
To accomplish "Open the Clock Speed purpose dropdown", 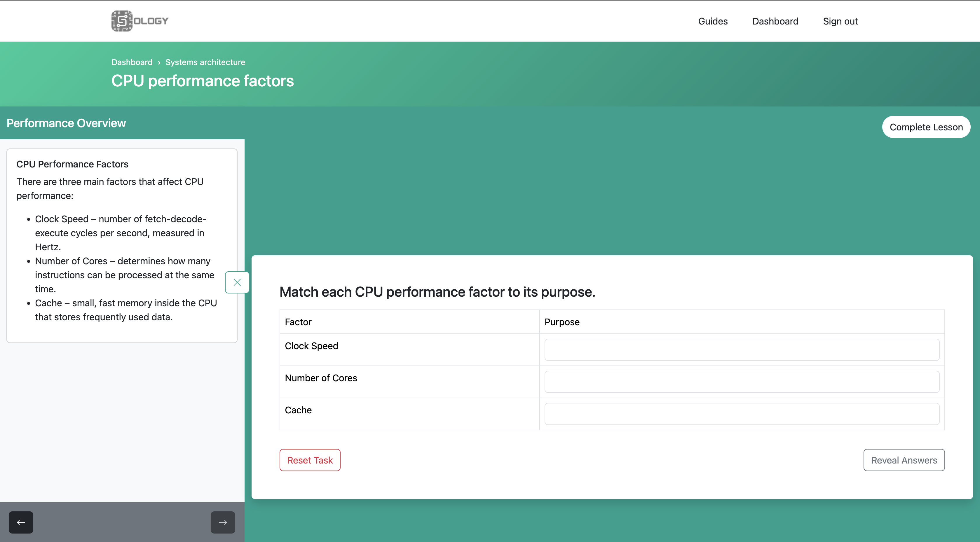I will tap(742, 349).
